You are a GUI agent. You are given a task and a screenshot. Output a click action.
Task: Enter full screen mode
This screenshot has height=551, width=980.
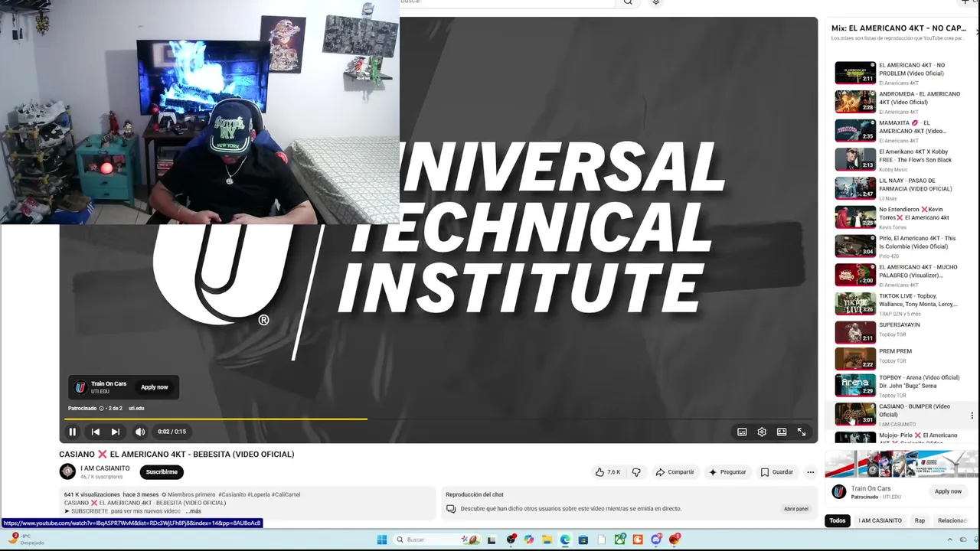[802, 432]
